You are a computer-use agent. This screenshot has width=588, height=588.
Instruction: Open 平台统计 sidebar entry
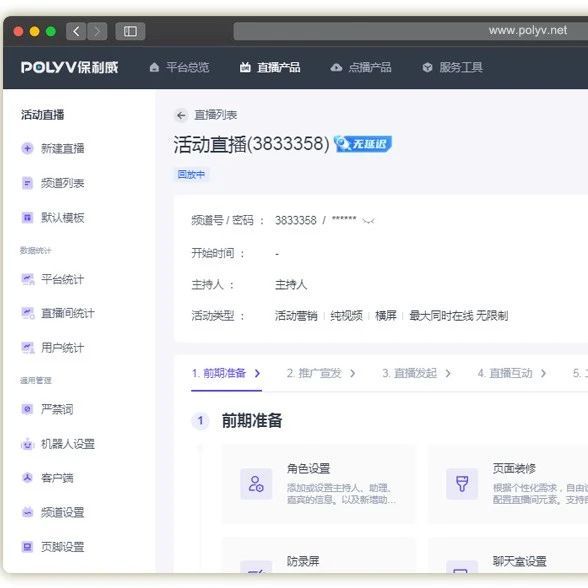(x=63, y=279)
